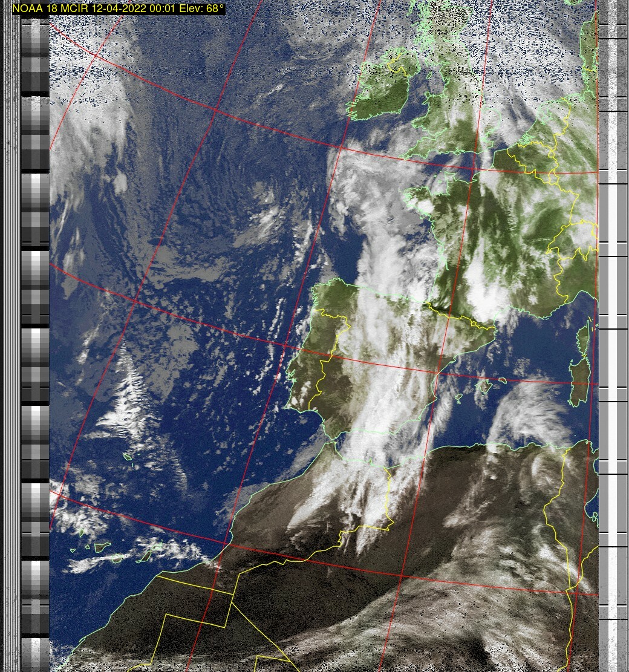
Task: Click the island of Corsica
Action: click(584, 339)
